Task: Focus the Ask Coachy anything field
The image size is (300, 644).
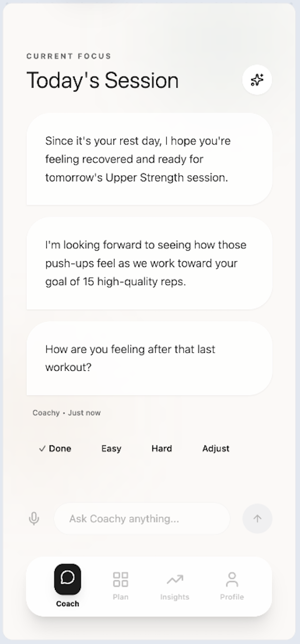Action: pyautogui.click(x=142, y=519)
